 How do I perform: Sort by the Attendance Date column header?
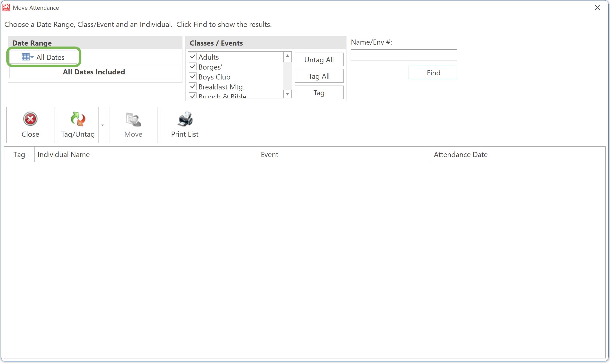[x=460, y=154]
